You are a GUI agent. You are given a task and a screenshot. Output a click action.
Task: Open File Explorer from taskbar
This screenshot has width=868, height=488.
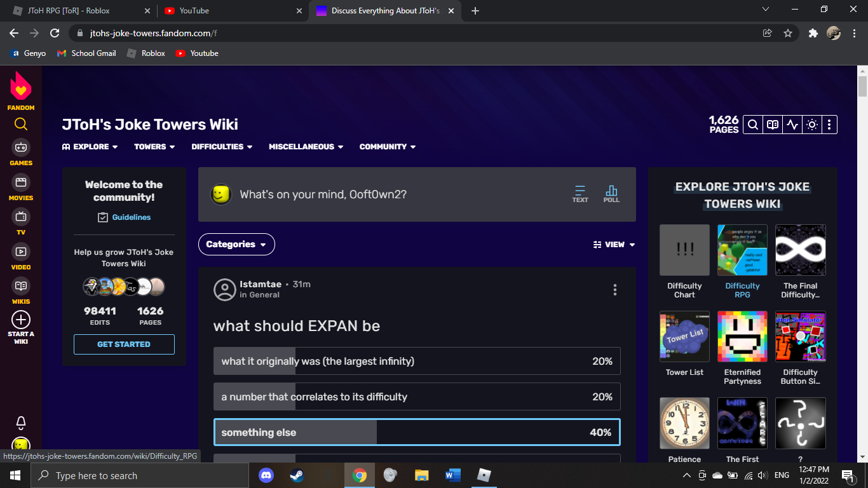click(421, 475)
